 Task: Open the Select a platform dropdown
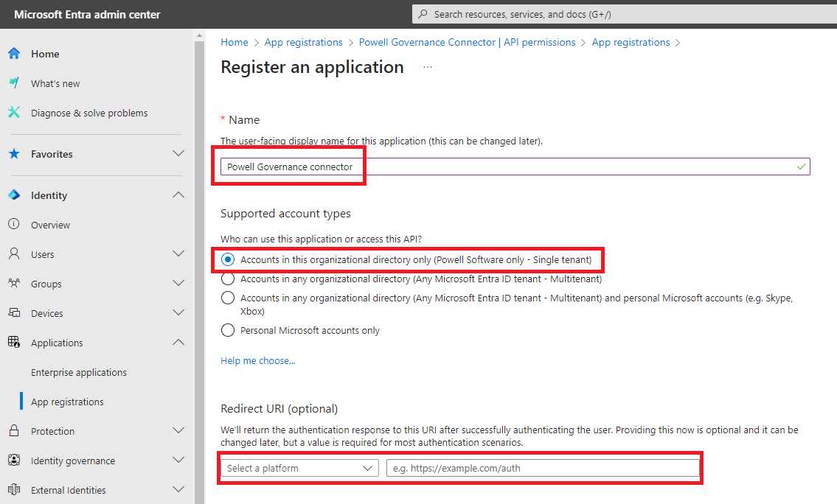point(300,469)
